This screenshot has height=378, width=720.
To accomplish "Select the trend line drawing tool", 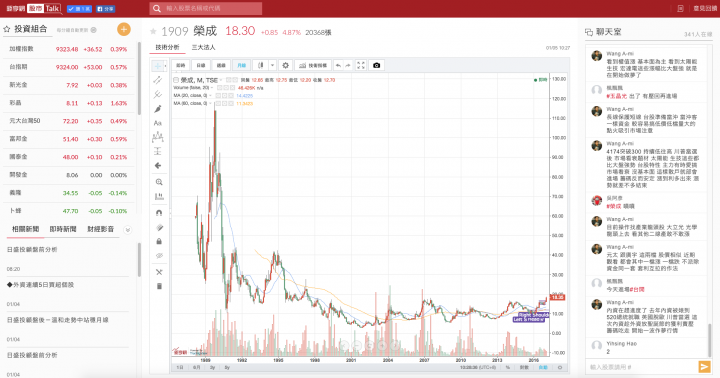I will (x=158, y=80).
